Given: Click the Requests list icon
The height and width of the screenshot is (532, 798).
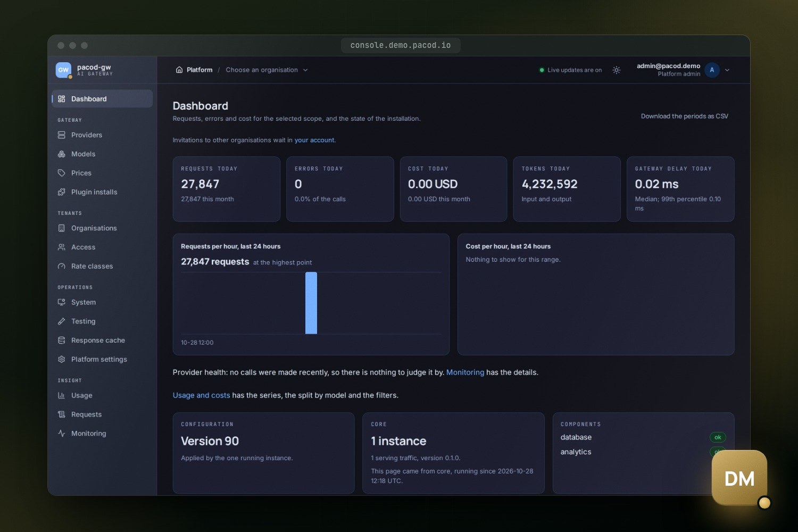Looking at the screenshot, I should [x=62, y=414].
